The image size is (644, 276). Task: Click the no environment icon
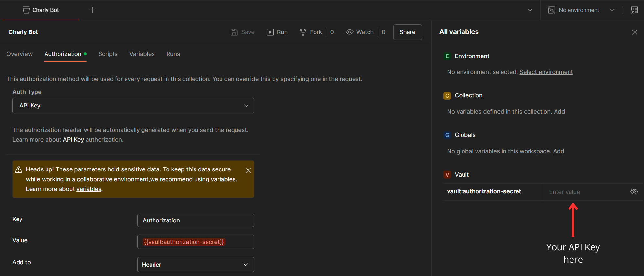point(552,10)
